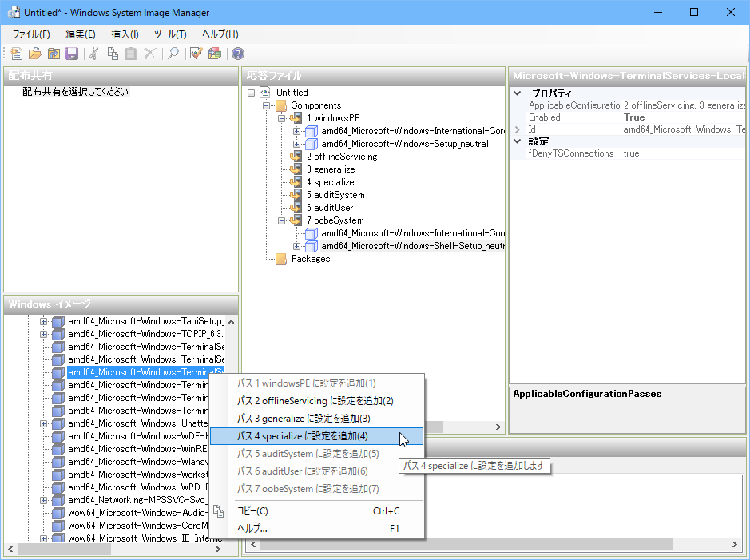
Task: Click right arrow of Windows image horizontal scrollbar
Action: coord(218,550)
